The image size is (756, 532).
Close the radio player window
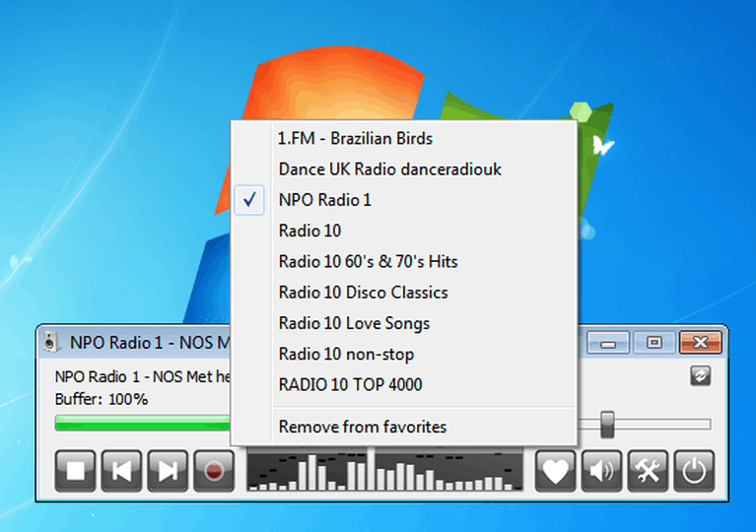click(x=701, y=343)
